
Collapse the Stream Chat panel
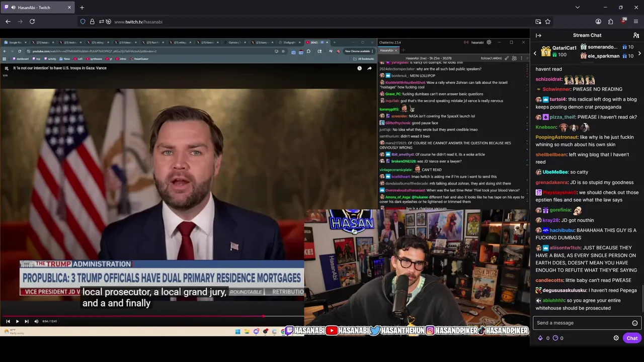pyautogui.click(x=538, y=35)
